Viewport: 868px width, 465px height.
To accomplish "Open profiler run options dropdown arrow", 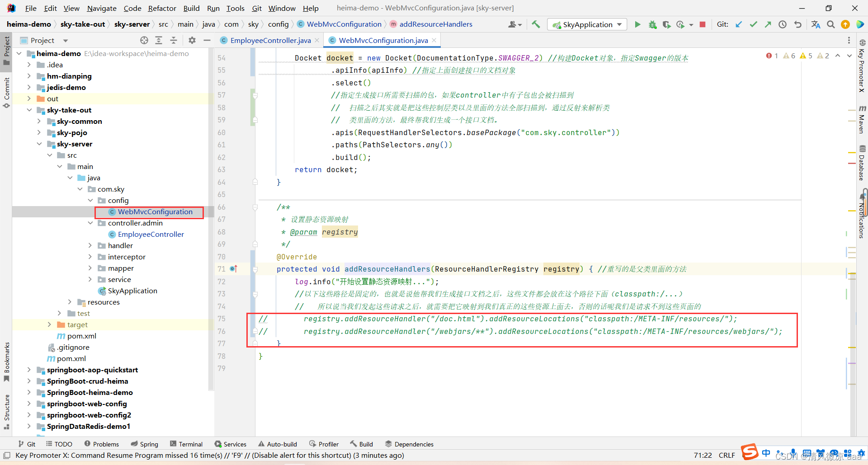I will [x=691, y=25].
